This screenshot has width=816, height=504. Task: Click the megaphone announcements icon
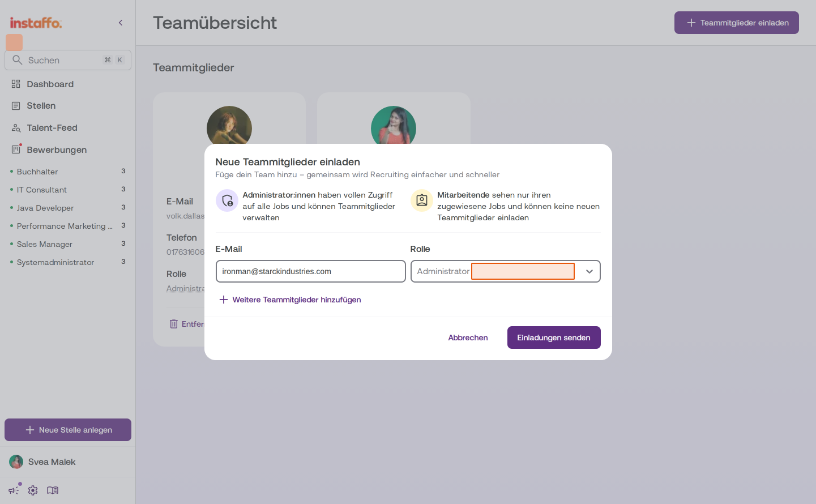[x=14, y=490]
